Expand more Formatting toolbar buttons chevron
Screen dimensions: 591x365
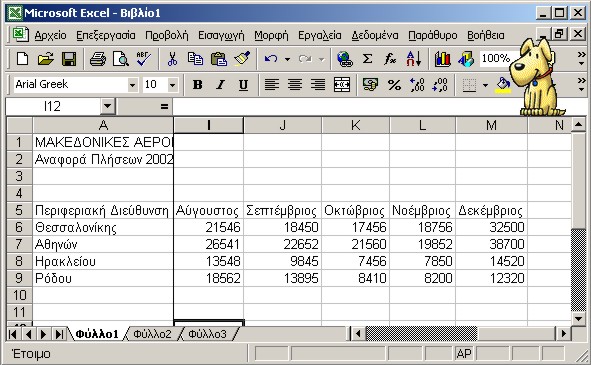[x=582, y=84]
